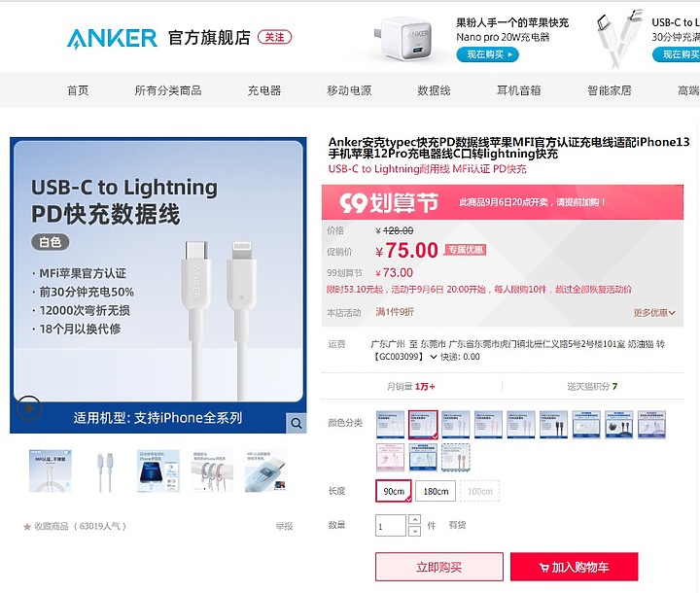Select the 180cm length option
Image resolution: width=700 pixels, height=593 pixels.
pos(436,491)
